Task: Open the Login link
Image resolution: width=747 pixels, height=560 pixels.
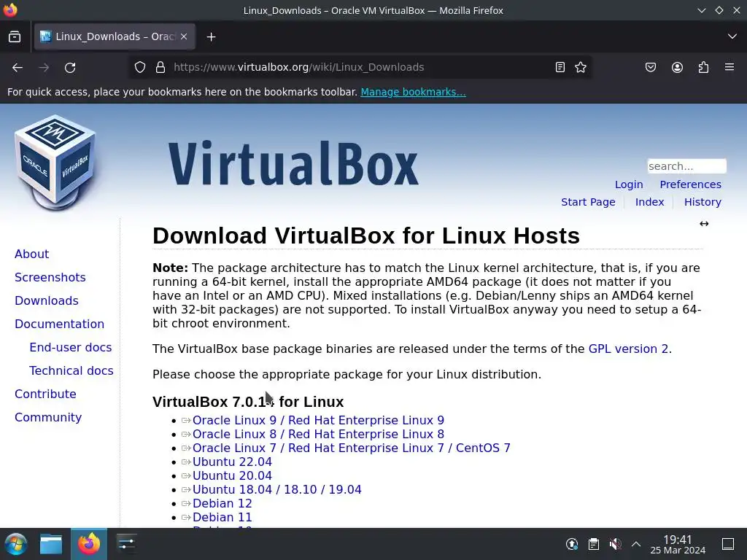Action: click(629, 184)
